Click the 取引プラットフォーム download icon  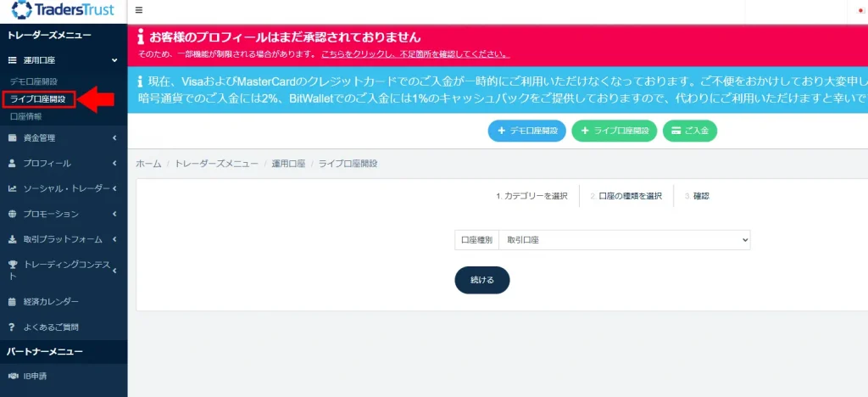point(12,239)
